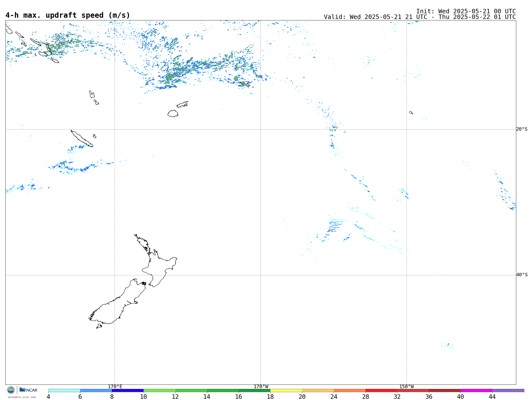Click the 40°S latitude label

pyautogui.click(x=522, y=275)
